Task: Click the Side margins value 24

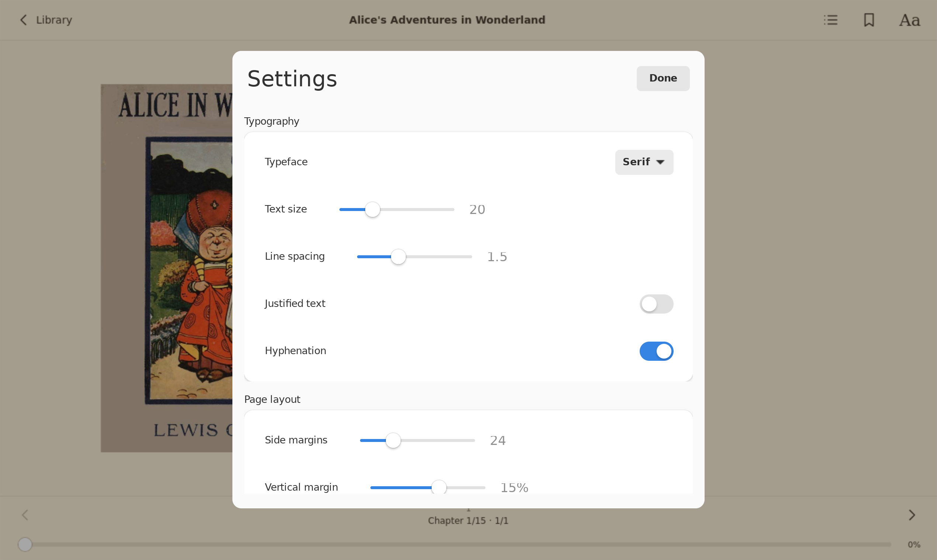Action: (x=498, y=440)
